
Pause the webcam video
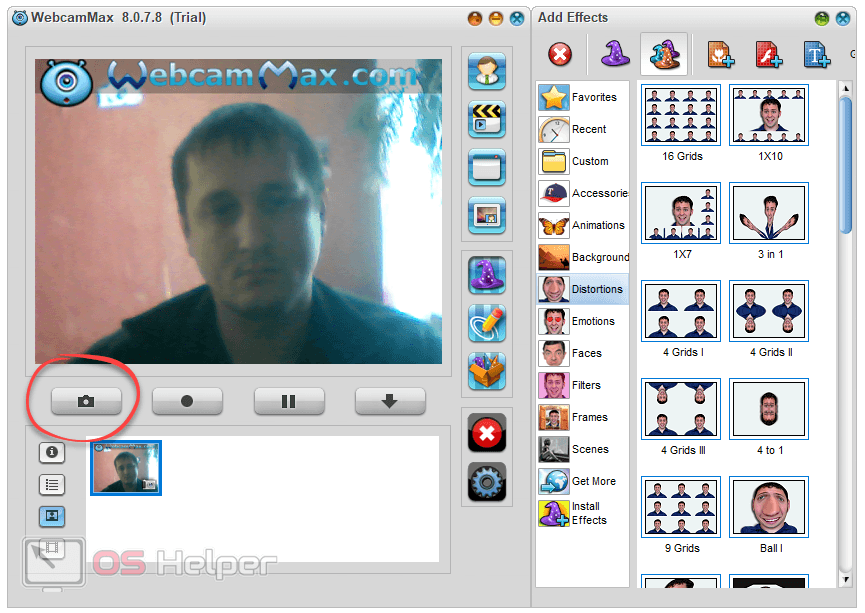pyautogui.click(x=288, y=401)
